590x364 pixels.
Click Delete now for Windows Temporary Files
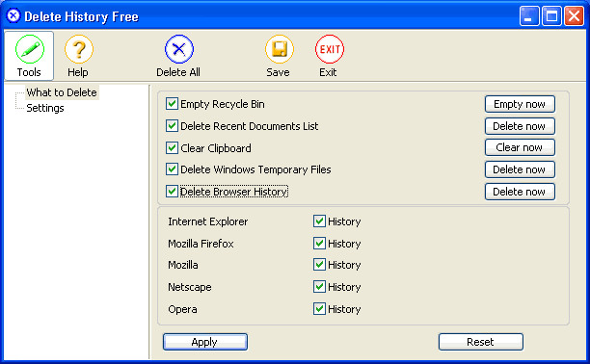point(520,169)
